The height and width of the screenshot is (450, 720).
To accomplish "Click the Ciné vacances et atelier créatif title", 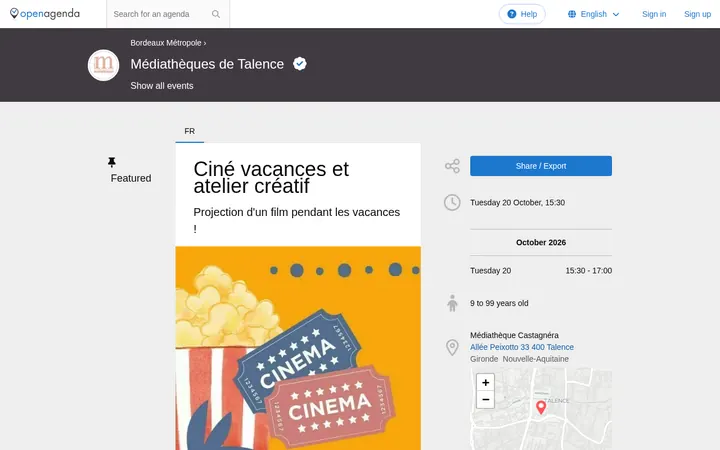I will point(271,177).
